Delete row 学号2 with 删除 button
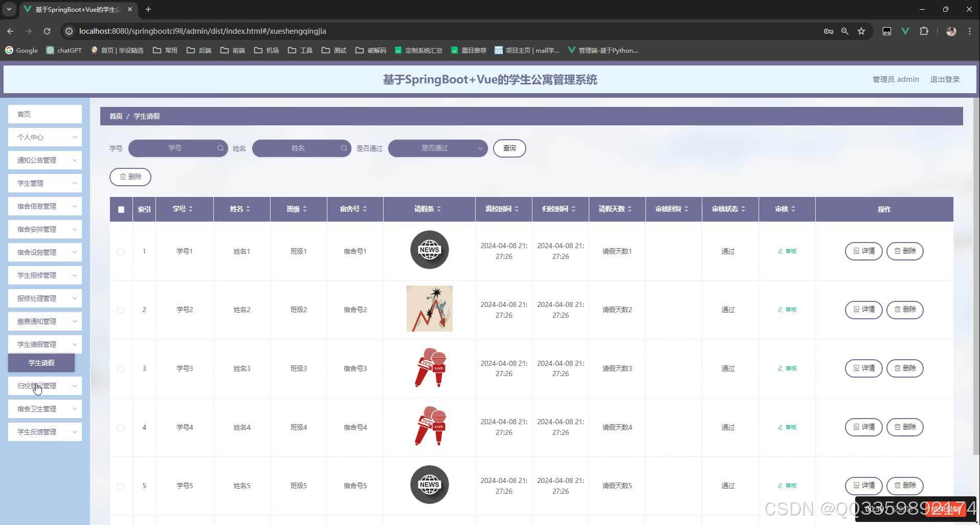Screen dimensions: 980x525 point(905,310)
